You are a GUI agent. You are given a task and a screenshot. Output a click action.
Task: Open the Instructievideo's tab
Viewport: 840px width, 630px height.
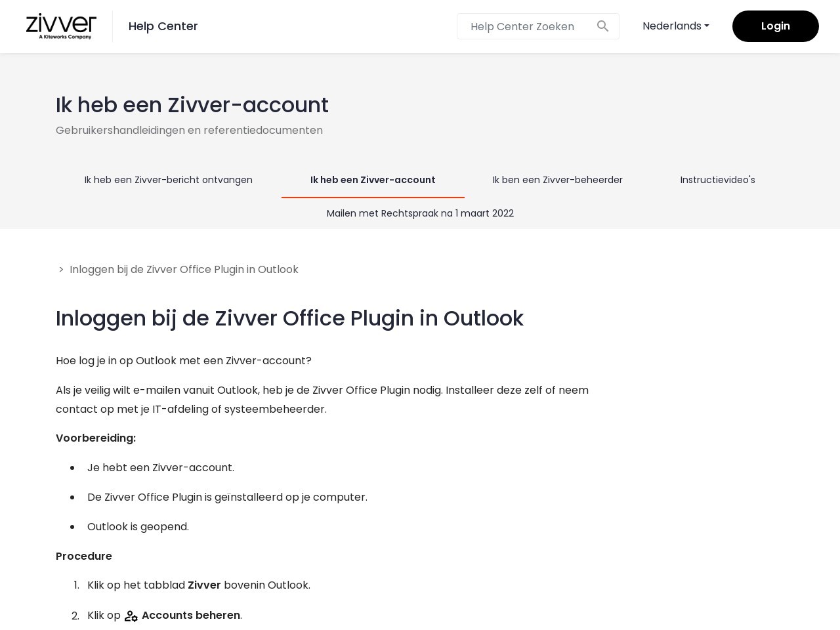[717, 180]
